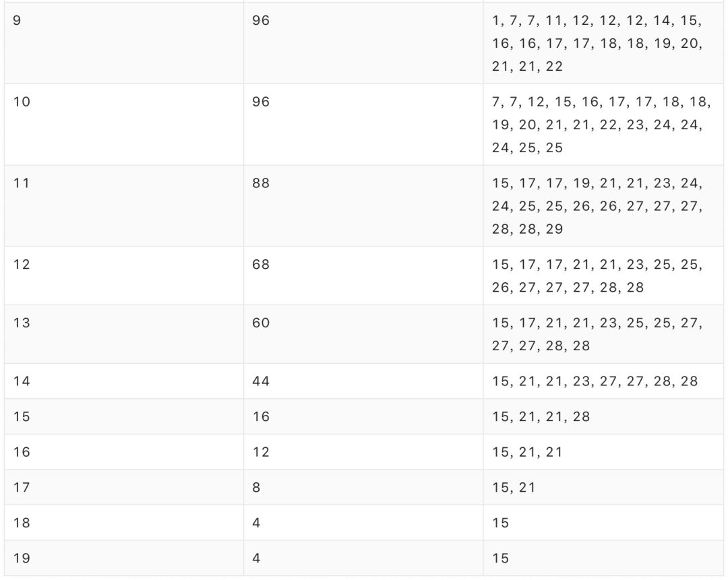This screenshot has height=580, width=728.
Task: Click the value 4 in row 18
Action: [x=256, y=523]
